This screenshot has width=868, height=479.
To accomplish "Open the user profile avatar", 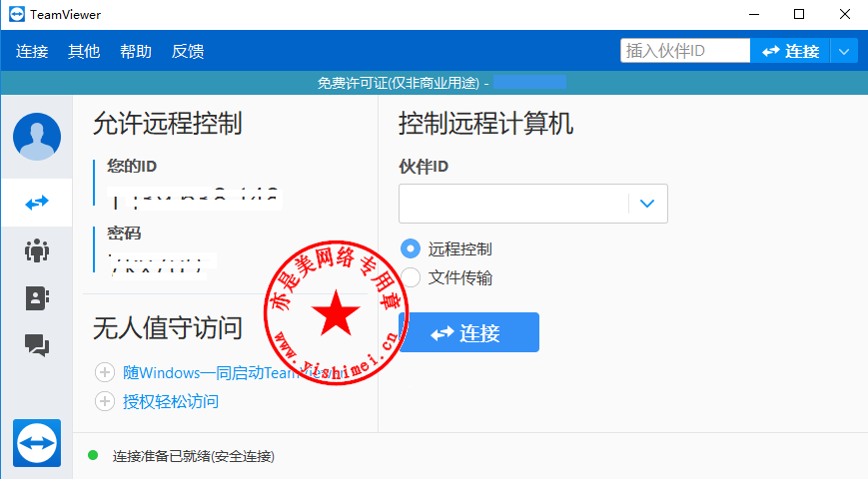I will 37,137.
